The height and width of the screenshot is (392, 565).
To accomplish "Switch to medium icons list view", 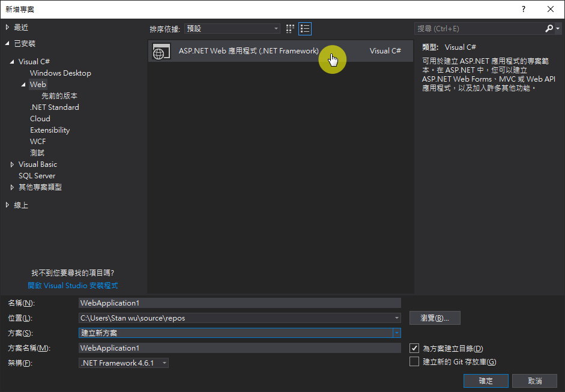I will (305, 29).
